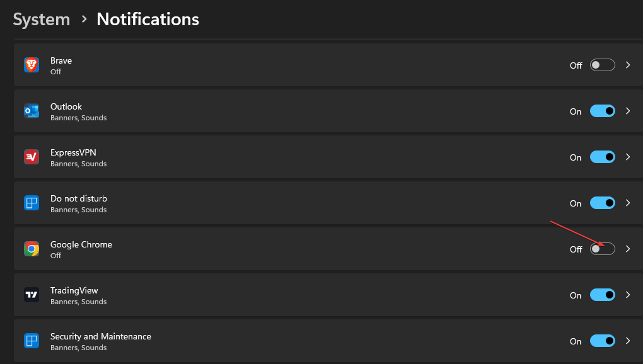Click the Brave browser icon
Viewport: 643px width, 364px height.
coord(32,65)
